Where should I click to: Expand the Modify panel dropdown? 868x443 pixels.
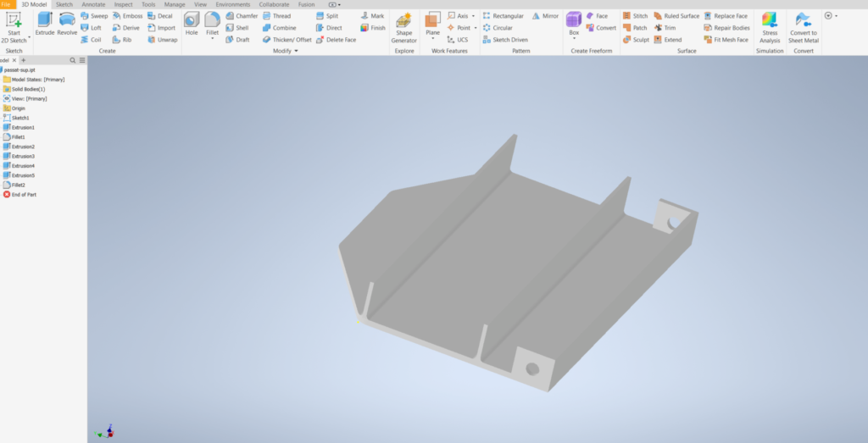click(296, 51)
